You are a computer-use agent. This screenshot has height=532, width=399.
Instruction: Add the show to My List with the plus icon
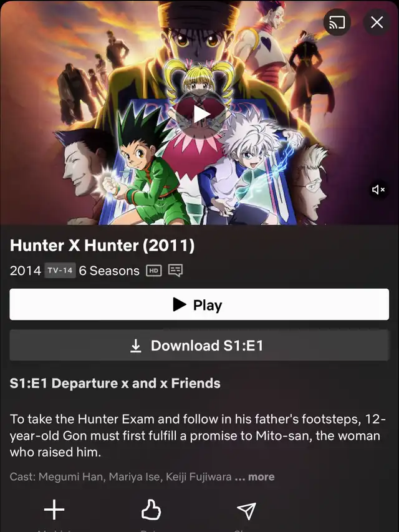point(54,510)
